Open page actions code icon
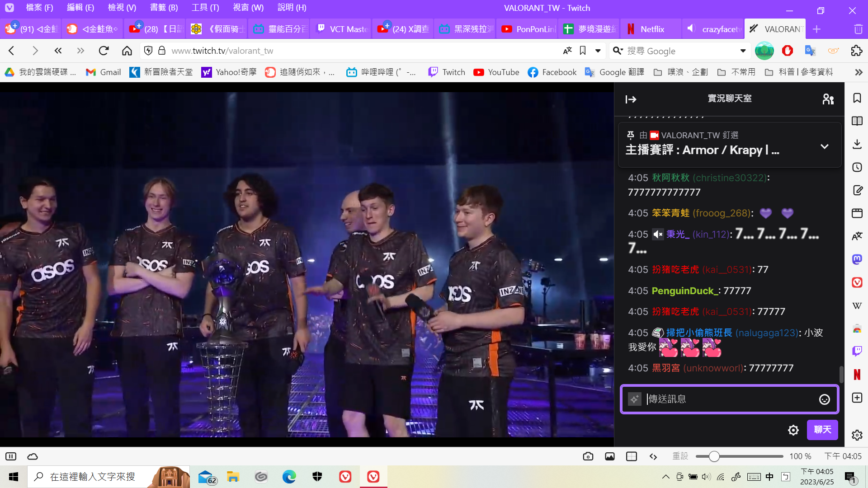Viewport: 868px width, 488px height. [653, 456]
